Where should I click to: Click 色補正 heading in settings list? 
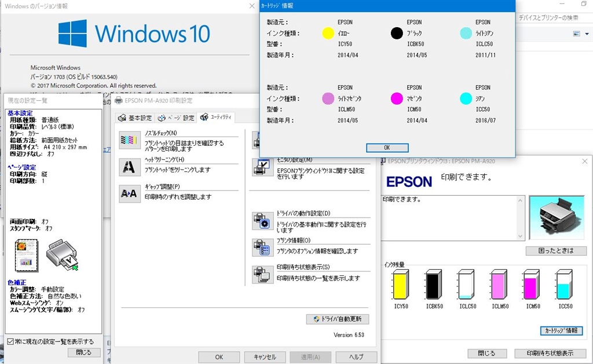click(17, 282)
